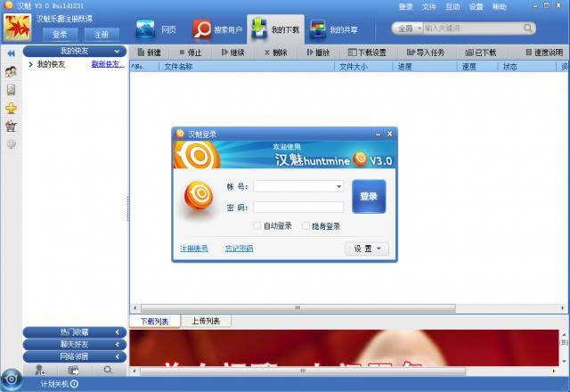Open the 帐号 account dropdown
This screenshot has width=570, height=392.
339,187
